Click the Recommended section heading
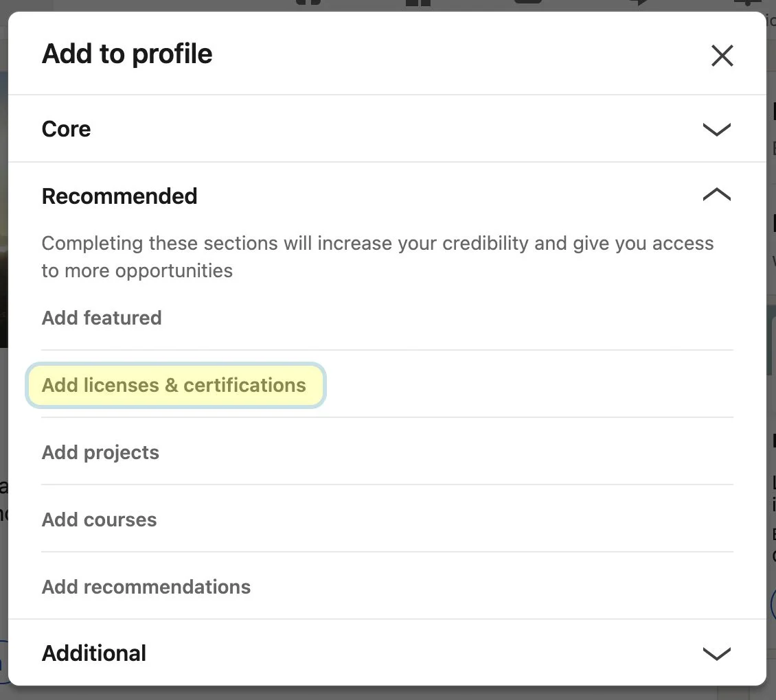776x700 pixels. (119, 196)
